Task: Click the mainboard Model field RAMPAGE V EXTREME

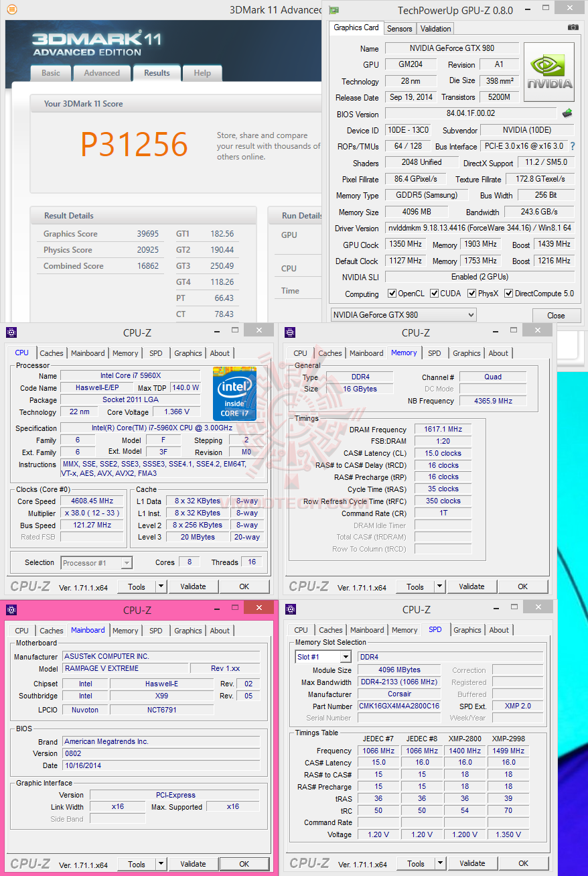Action: tap(125, 668)
